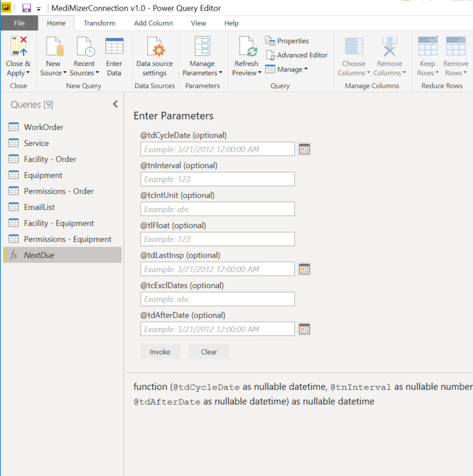Click the @tdCycleDate input field
The image size is (473, 476).
click(x=217, y=149)
